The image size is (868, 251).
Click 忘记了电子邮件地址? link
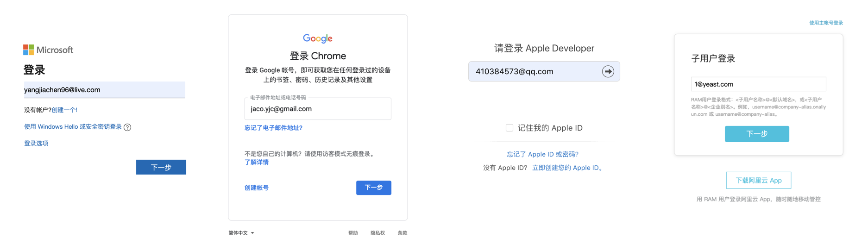(273, 128)
